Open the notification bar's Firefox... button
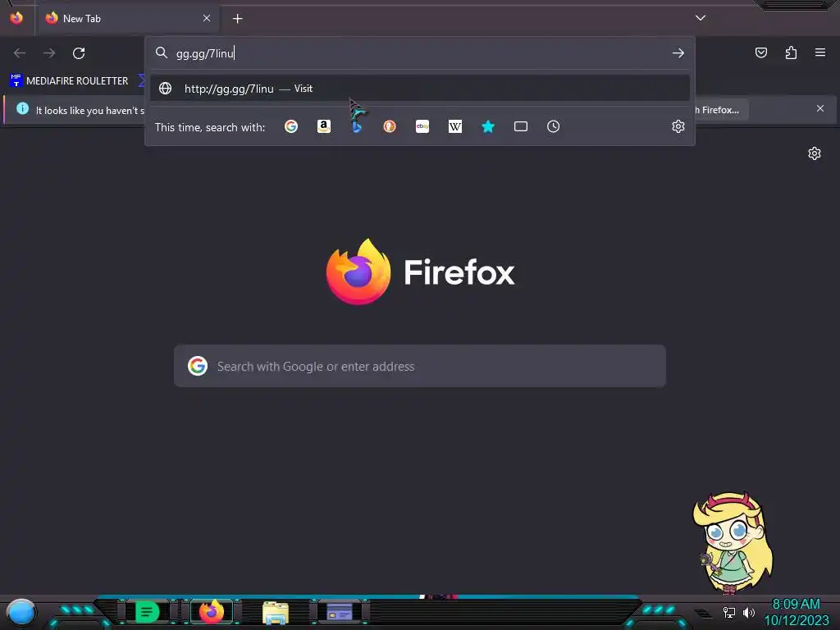This screenshot has width=840, height=630. click(719, 110)
